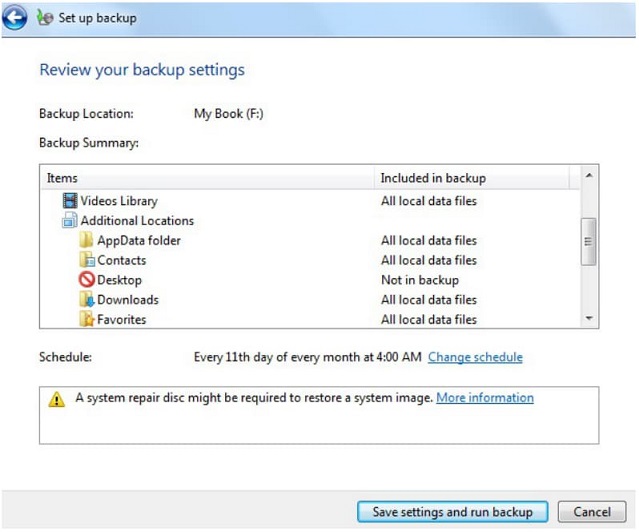Click the AppData folder icon
The image size is (639, 532).
[86, 240]
